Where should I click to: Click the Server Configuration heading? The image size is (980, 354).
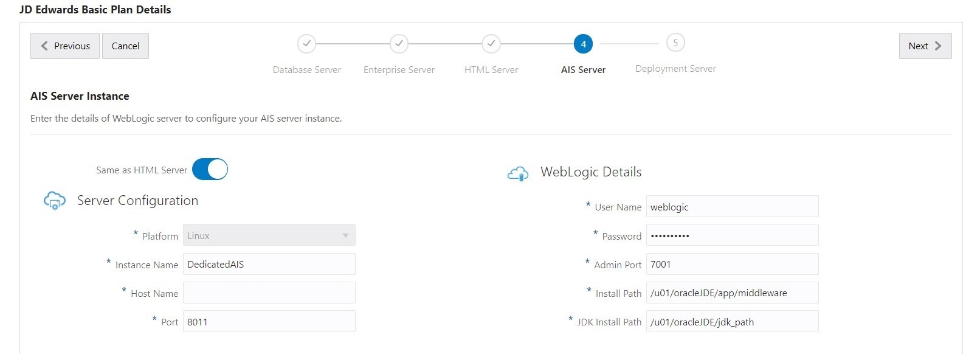137,201
